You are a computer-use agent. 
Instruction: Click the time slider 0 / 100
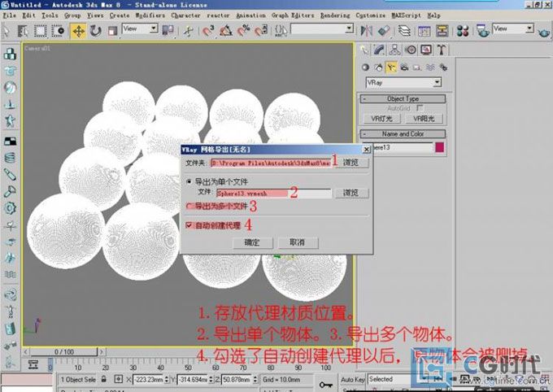pos(63,352)
